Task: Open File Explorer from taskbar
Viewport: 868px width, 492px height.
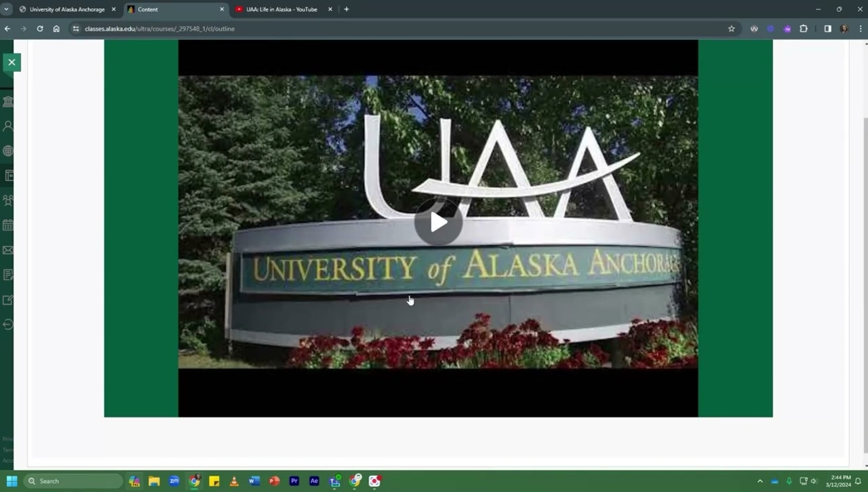Action: (154, 481)
